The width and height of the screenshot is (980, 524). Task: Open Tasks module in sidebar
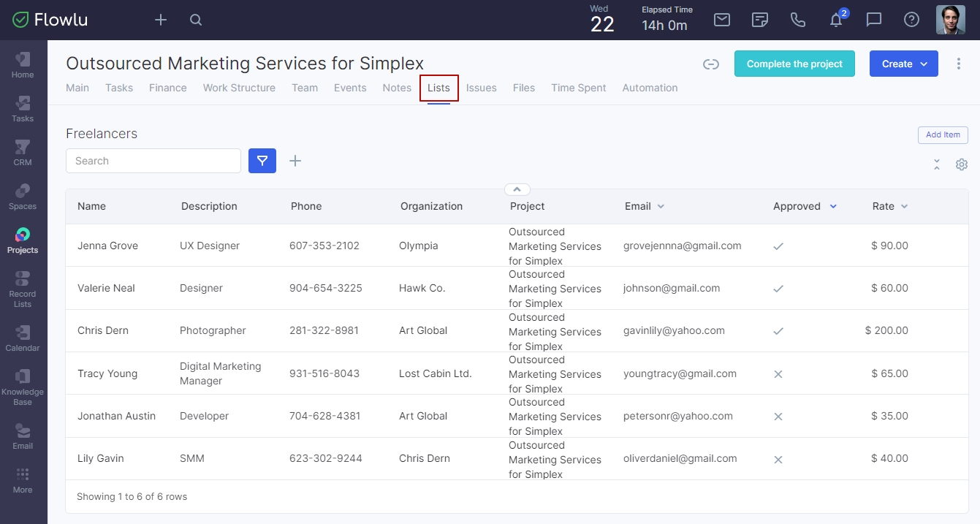(23, 108)
